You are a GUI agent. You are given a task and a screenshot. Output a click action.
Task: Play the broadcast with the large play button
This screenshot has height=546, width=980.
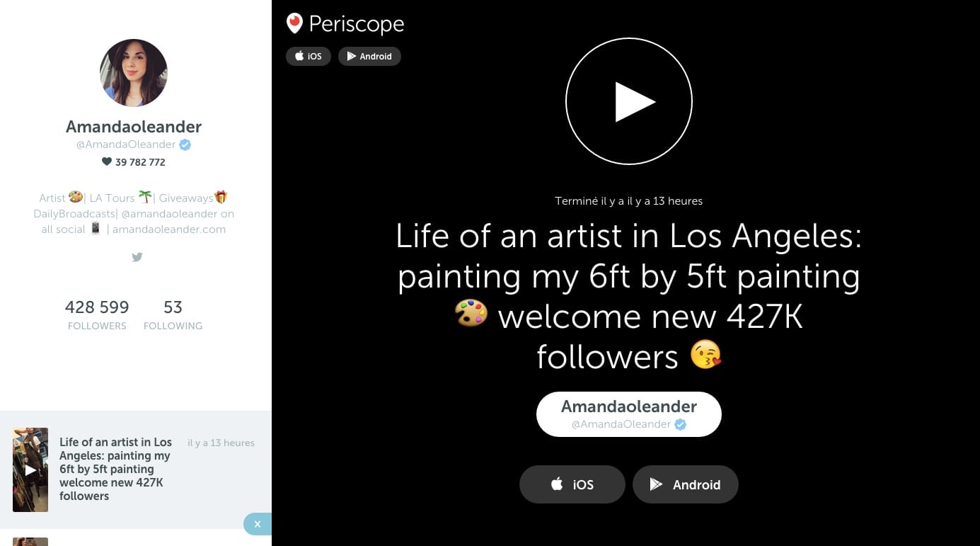click(628, 102)
